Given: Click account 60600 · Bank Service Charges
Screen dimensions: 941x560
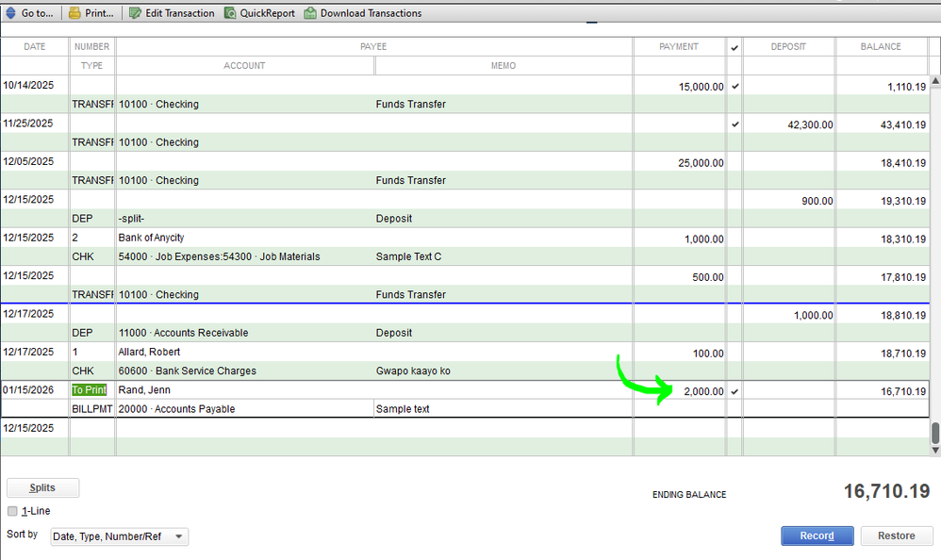Looking at the screenshot, I should pos(188,371).
